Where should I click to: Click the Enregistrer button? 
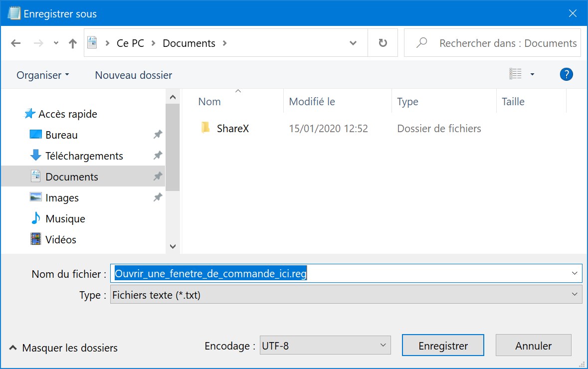(443, 346)
